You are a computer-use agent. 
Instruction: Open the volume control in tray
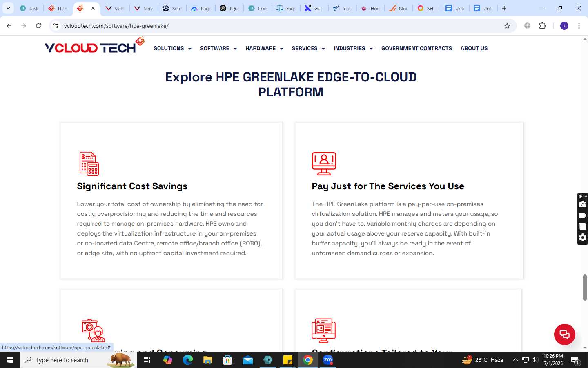click(x=535, y=360)
